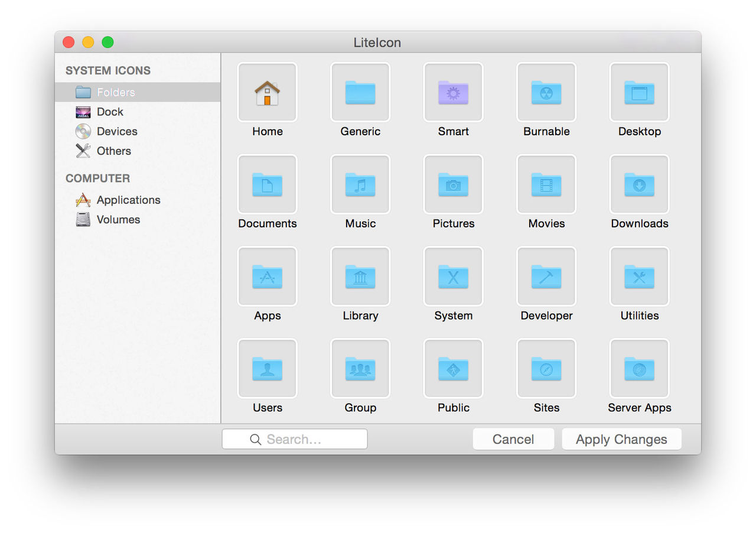Choose the Public folder icon well
This screenshot has width=756, height=533.
tap(454, 369)
